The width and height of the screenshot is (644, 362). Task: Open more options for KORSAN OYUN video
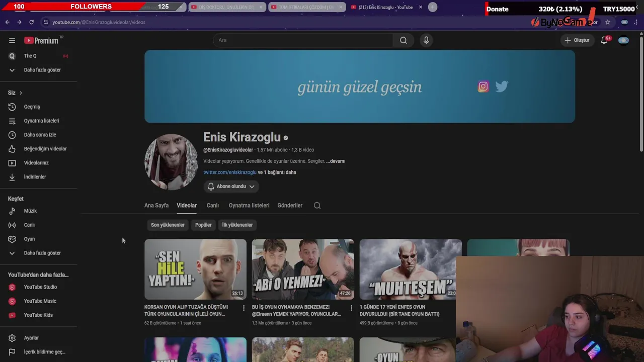coord(244,308)
